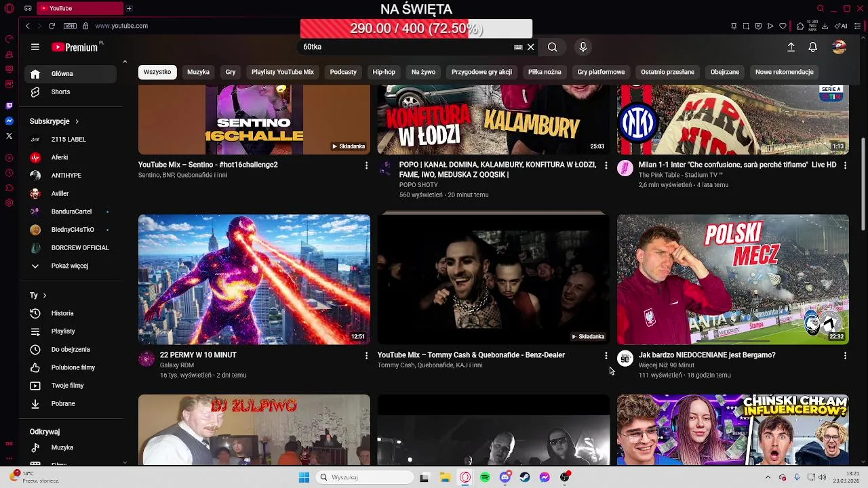Go to Główna in the sidebar
Image resolution: width=868 pixels, height=488 pixels.
point(71,74)
